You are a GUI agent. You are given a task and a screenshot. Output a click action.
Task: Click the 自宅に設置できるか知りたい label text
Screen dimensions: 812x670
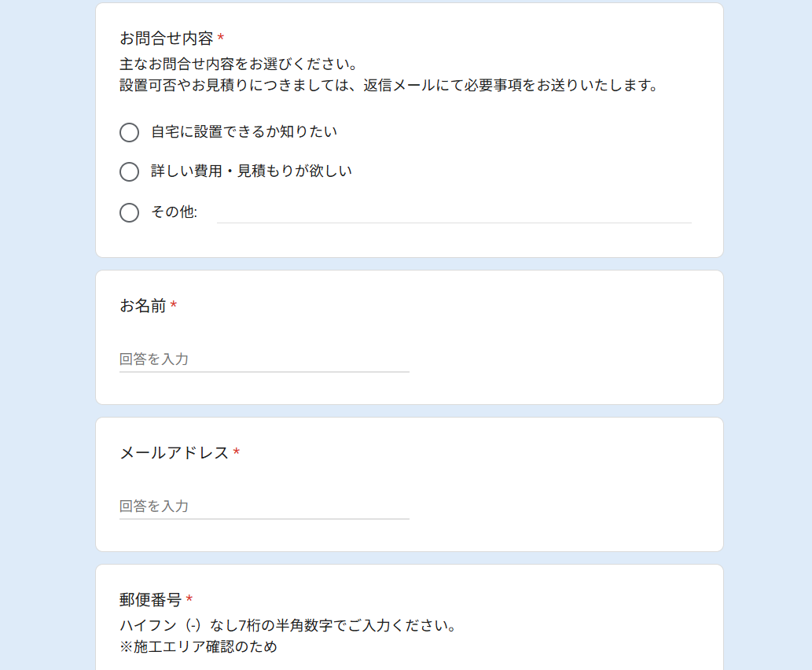point(244,132)
